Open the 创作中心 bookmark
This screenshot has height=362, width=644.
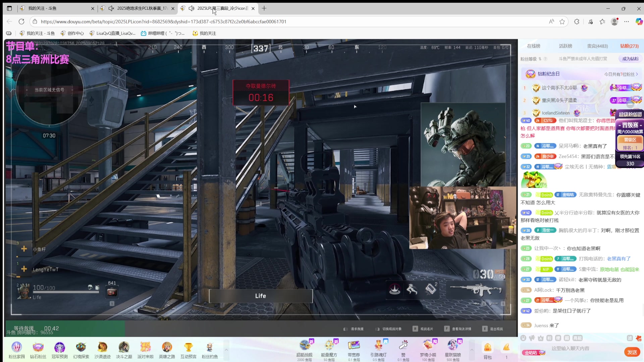[x=72, y=33]
